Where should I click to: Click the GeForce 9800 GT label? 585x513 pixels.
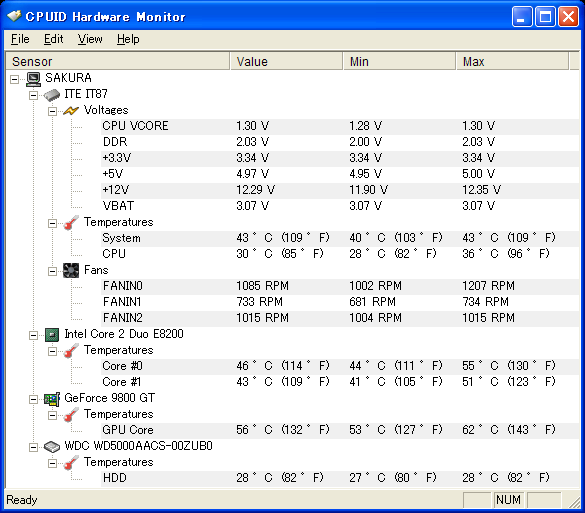(109, 398)
